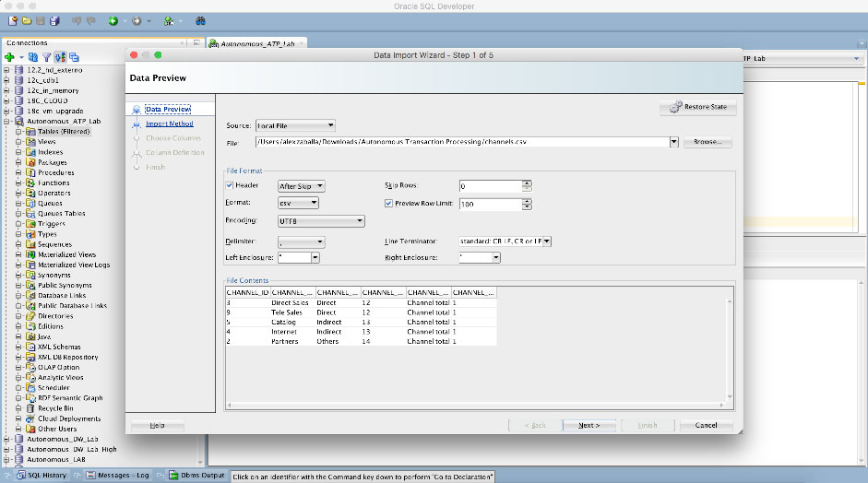Open the Line Terminator dropdown
Image resolution: width=868 pixels, height=483 pixels.
[547, 241]
